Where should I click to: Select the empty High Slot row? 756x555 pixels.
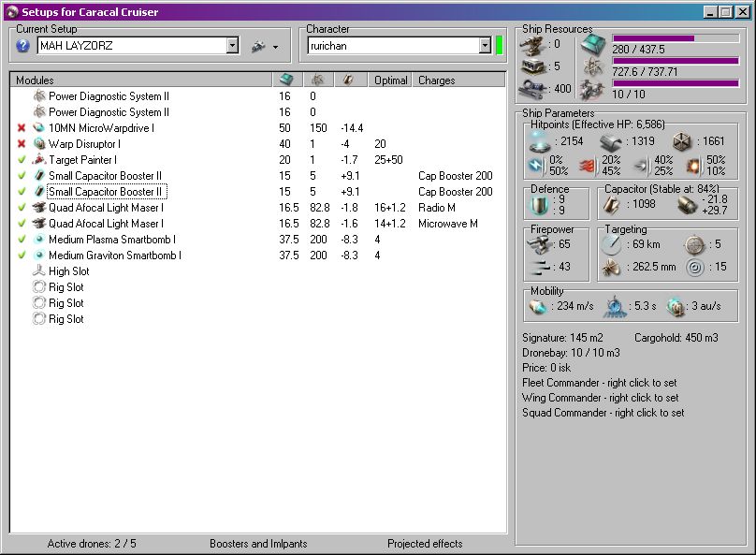258,271
